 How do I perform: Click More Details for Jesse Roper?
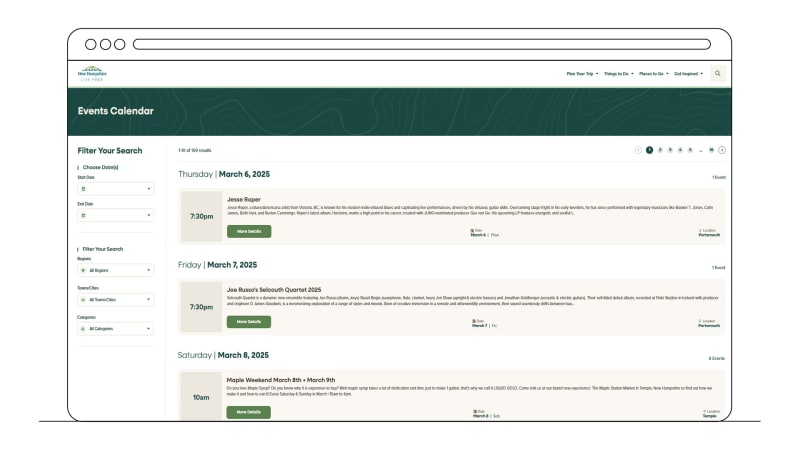tap(248, 231)
